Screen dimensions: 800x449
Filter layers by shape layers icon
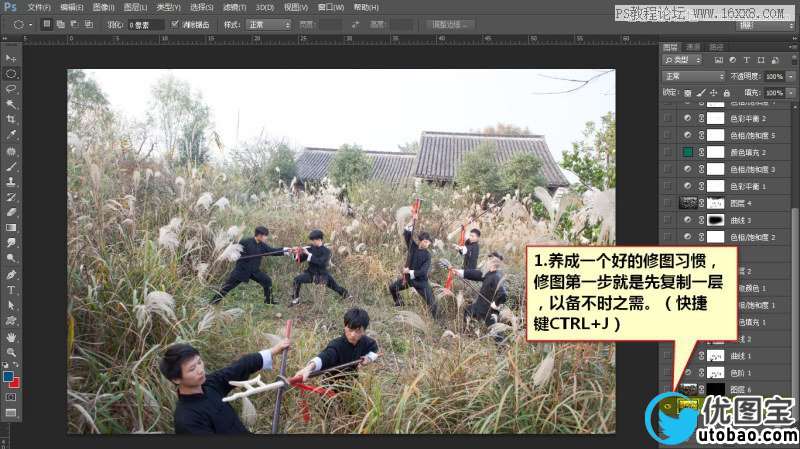click(761, 60)
